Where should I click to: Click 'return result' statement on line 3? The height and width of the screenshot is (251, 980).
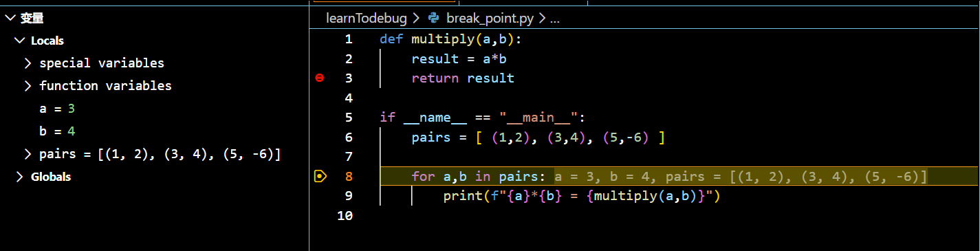(x=463, y=78)
